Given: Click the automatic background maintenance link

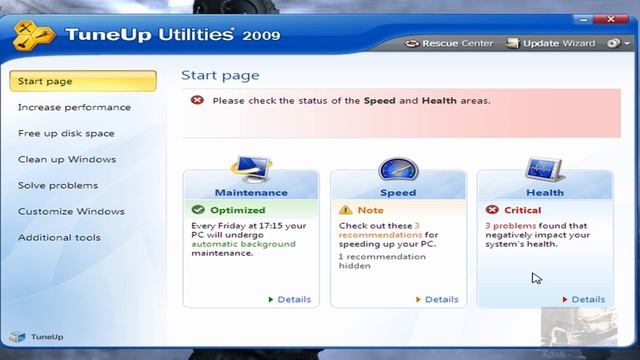Looking at the screenshot, I should [x=243, y=244].
